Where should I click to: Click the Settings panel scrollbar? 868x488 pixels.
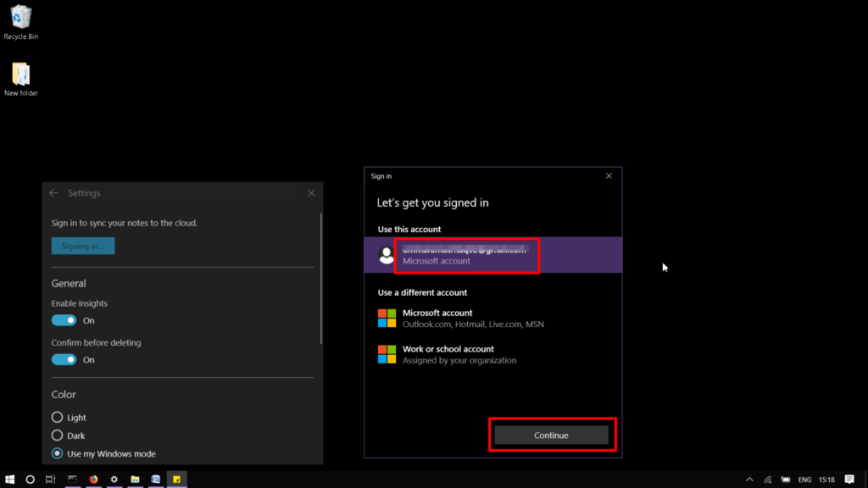320,278
